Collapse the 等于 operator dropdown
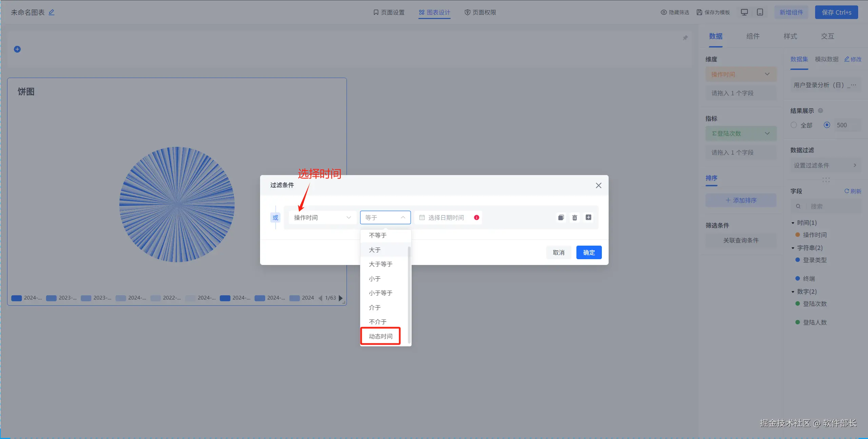Image resolution: width=868 pixels, height=439 pixels. pyautogui.click(x=385, y=217)
